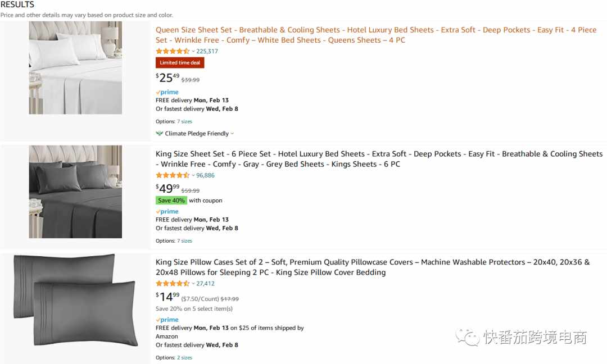View the 7 sizes option for the Queen sheets
This screenshot has width=607, height=364.
click(x=184, y=121)
